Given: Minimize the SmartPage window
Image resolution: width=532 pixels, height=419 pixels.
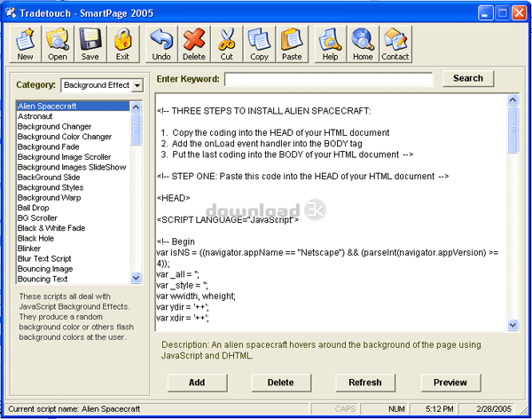Looking at the screenshot, I should pos(486,13).
